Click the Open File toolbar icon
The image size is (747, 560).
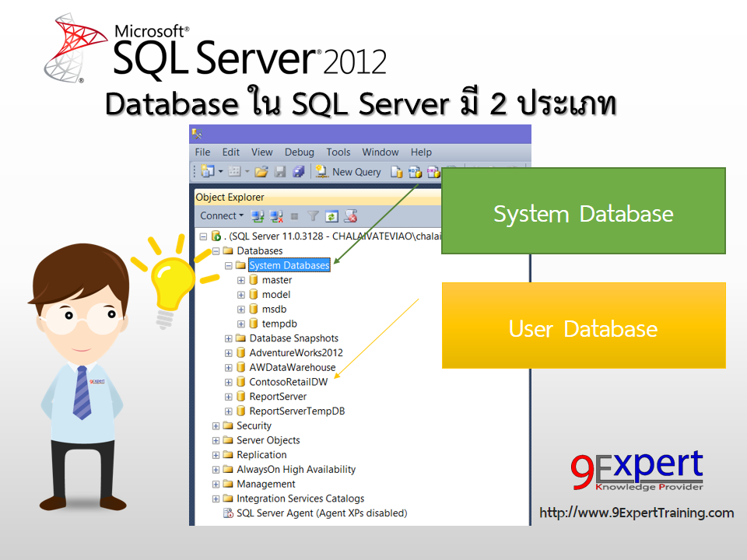(x=261, y=172)
